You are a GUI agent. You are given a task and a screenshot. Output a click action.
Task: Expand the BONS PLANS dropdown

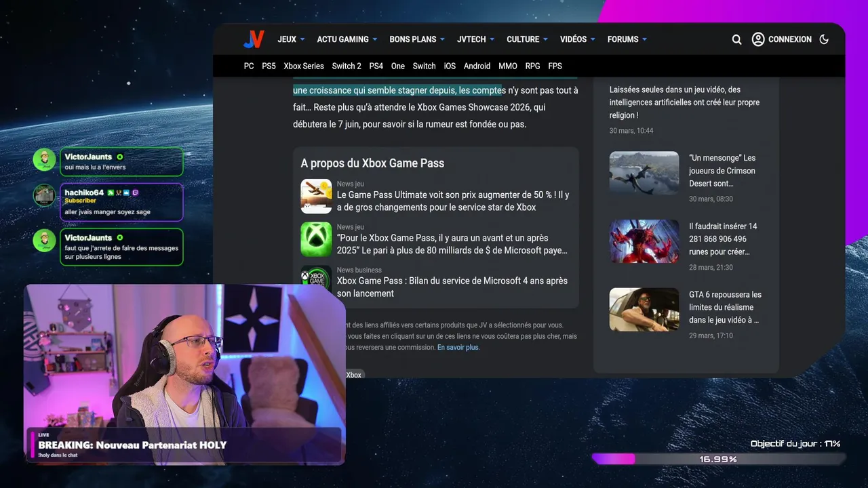pyautogui.click(x=417, y=39)
